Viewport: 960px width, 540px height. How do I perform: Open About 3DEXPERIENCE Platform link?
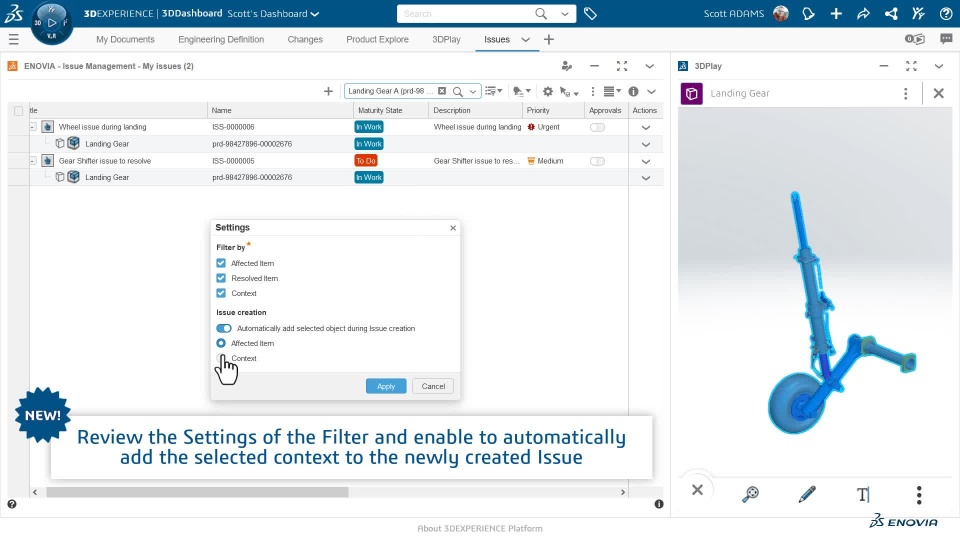point(480,528)
